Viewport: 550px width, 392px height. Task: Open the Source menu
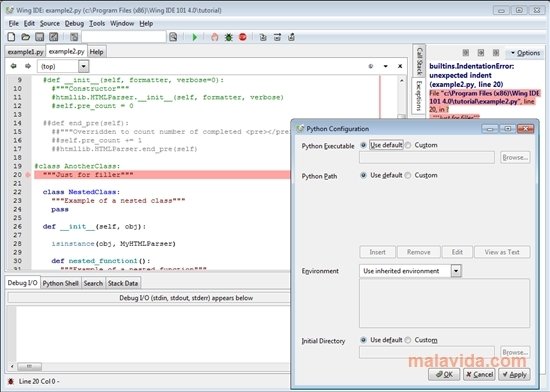[50, 23]
